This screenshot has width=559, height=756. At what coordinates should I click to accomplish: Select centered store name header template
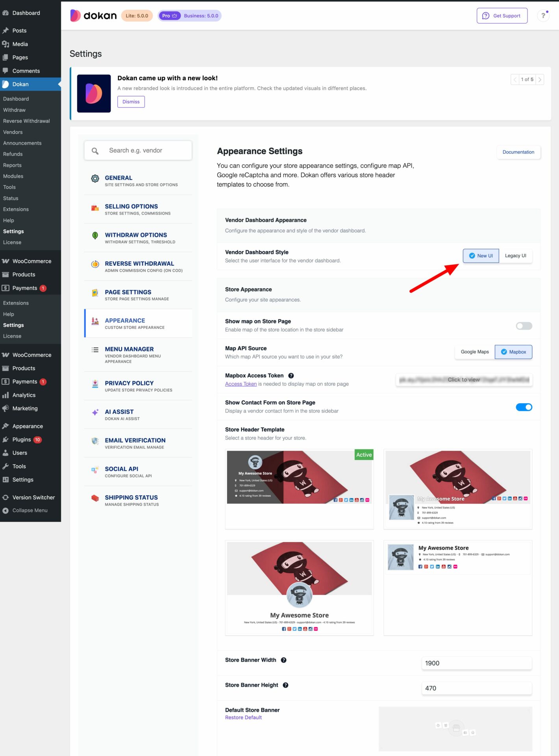299,588
